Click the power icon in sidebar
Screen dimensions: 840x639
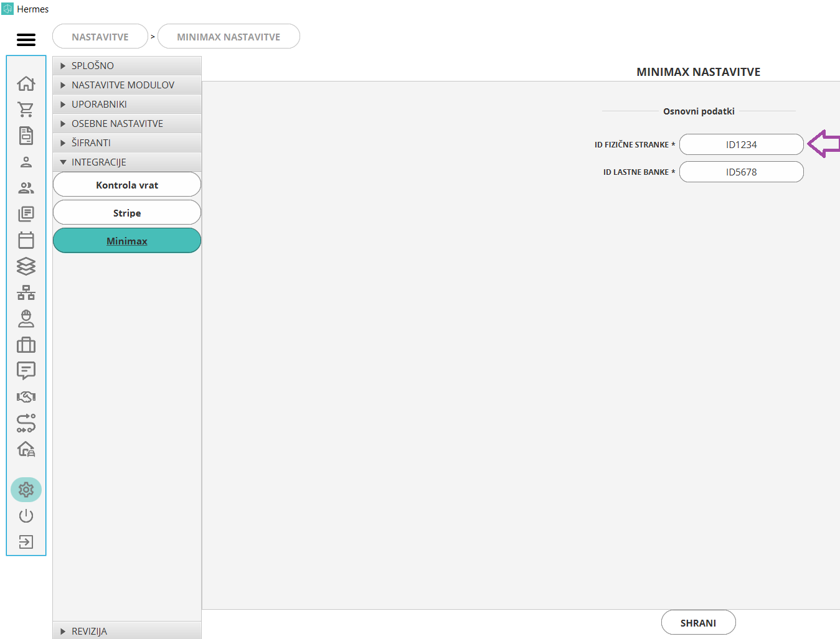pos(26,516)
